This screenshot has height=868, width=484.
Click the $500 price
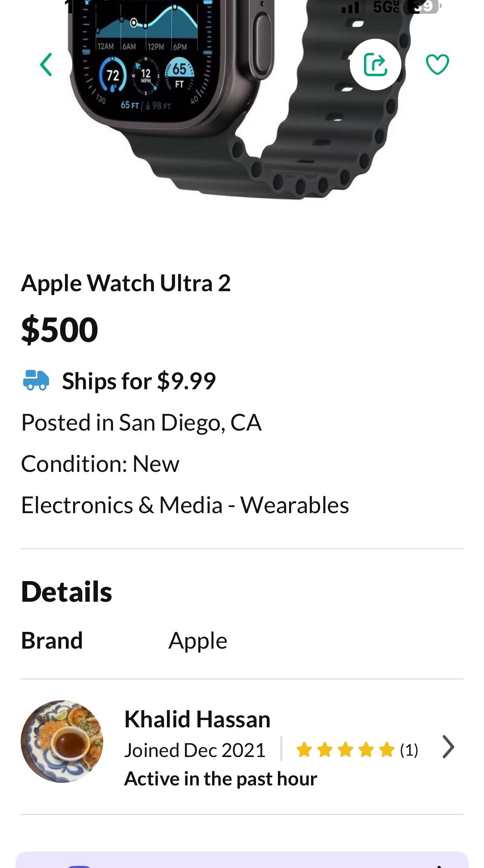click(60, 330)
